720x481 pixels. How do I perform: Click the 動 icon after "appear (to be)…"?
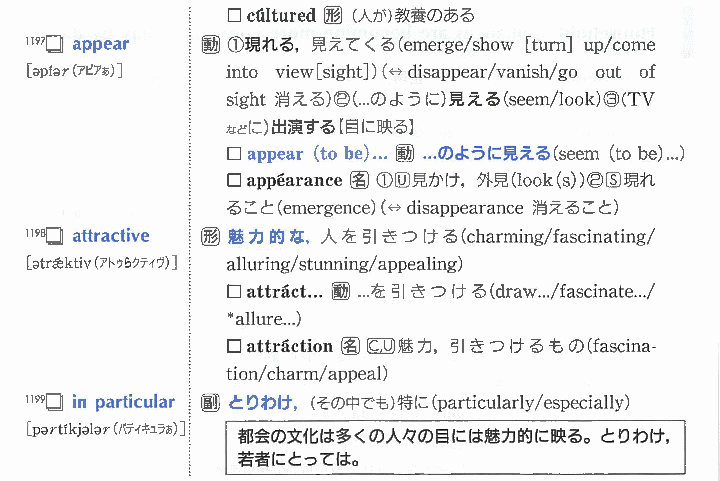[x=405, y=154]
